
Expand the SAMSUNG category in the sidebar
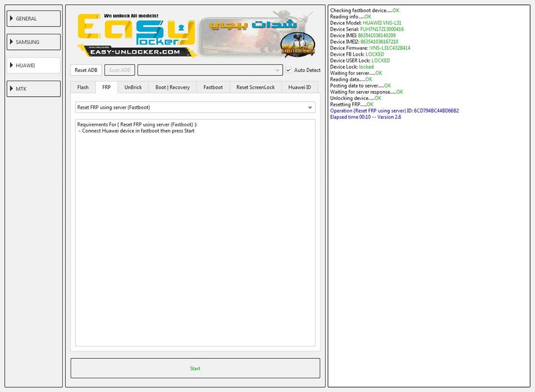point(33,42)
